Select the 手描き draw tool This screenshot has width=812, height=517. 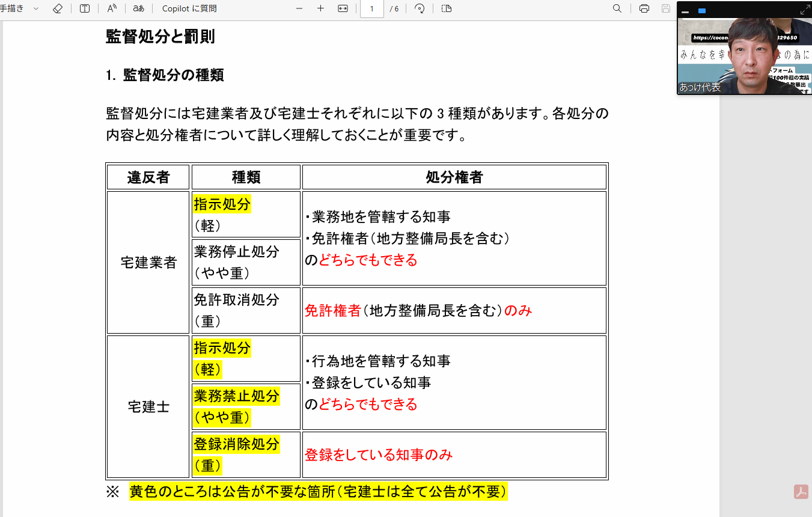click(11, 8)
